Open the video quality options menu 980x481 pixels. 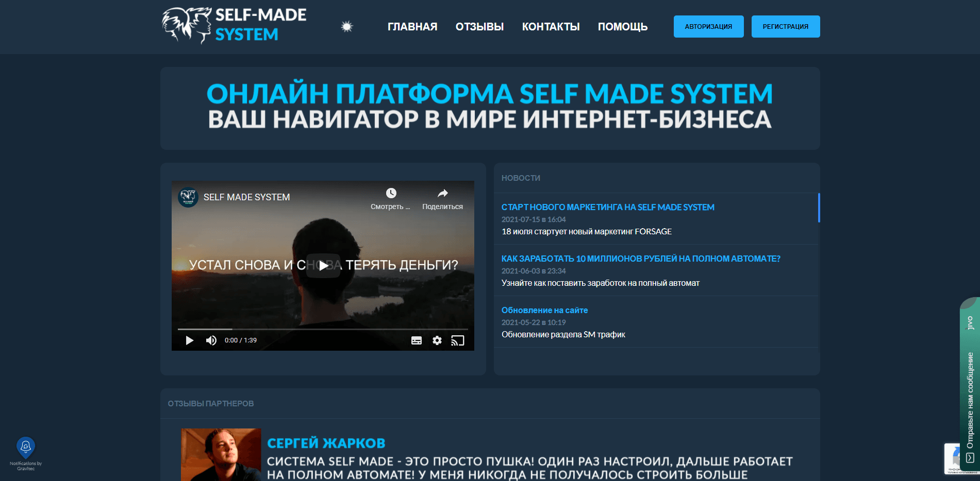[x=437, y=340]
